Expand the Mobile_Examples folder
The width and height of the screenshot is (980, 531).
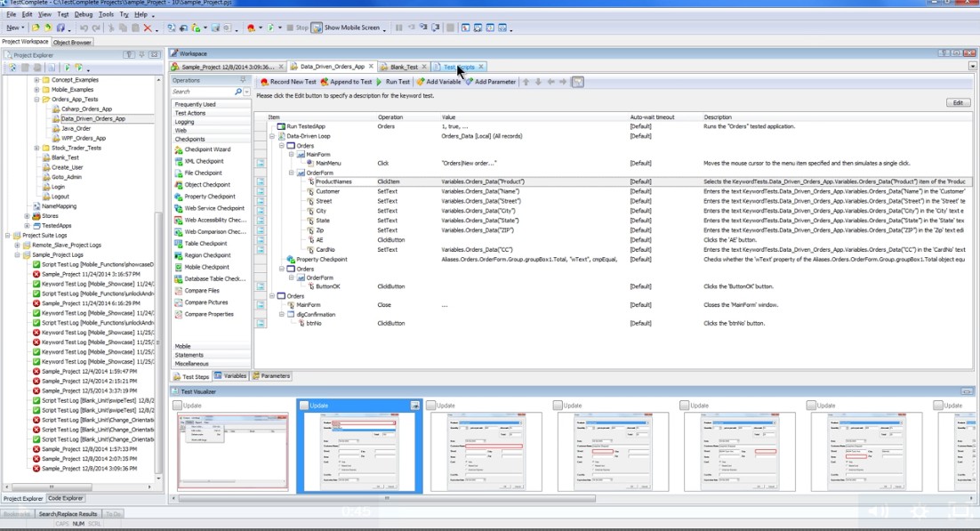[36, 90]
